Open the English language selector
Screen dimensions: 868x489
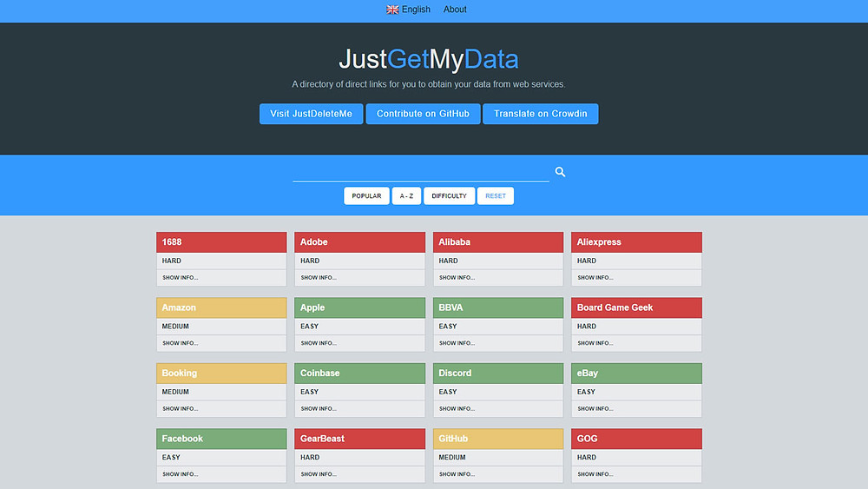click(409, 10)
